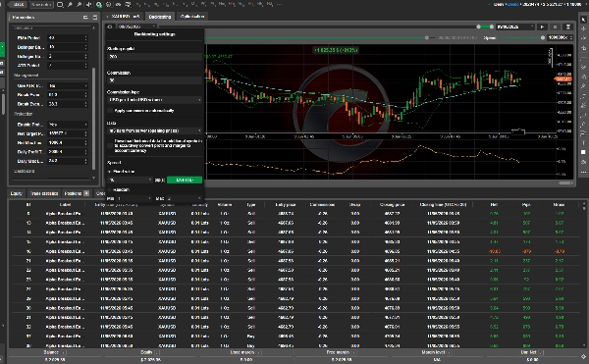This screenshot has width=589, height=364.
Task: Click the Balance column options icon in the footer
Action: 64,353
